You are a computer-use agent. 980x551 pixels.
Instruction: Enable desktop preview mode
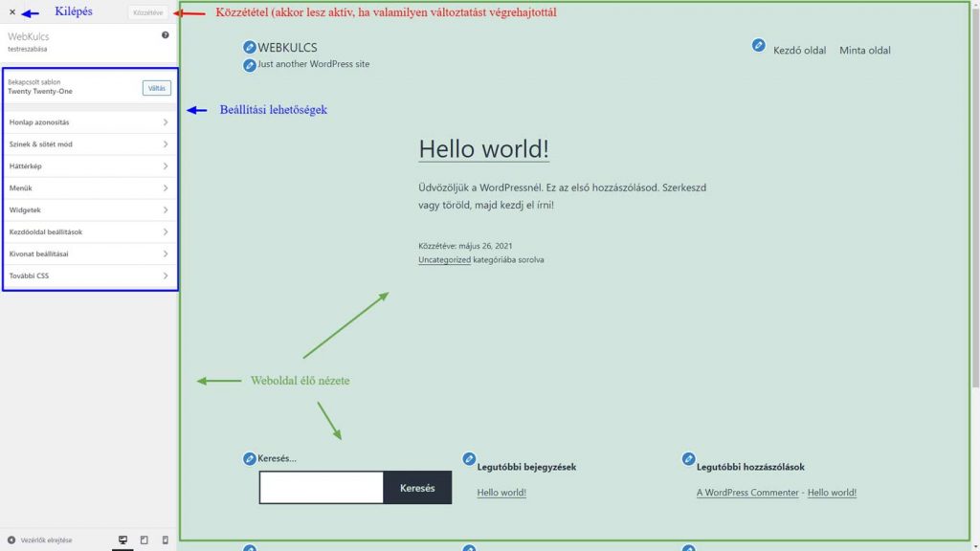[x=122, y=540]
